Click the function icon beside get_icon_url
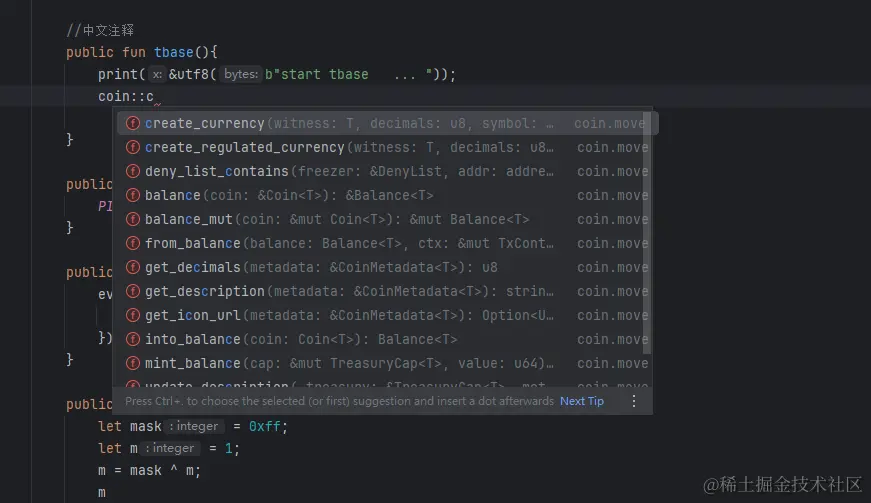 [x=133, y=315]
